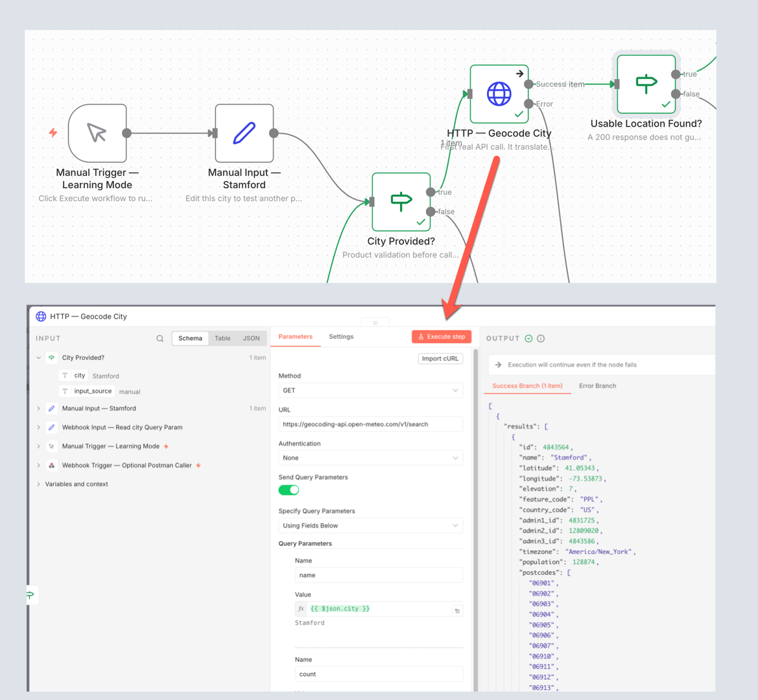Select the Manual Trigger — Learning Mode node
Screen dimensions: 758x700
(x=97, y=133)
